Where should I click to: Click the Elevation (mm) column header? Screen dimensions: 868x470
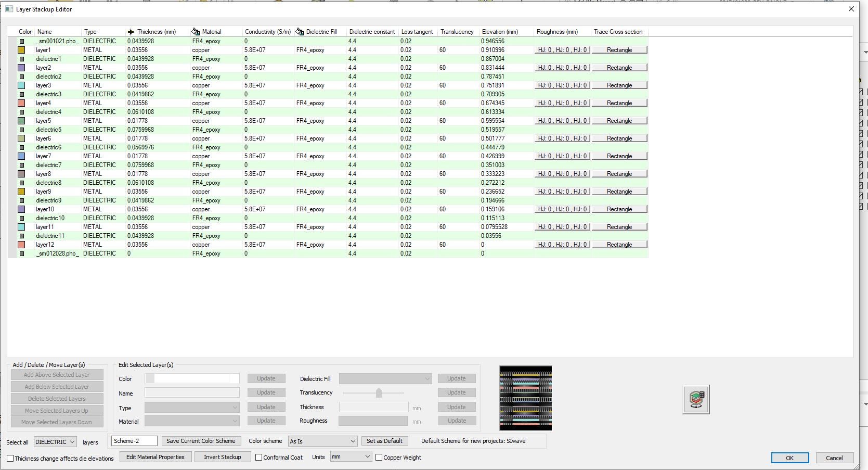(500, 32)
